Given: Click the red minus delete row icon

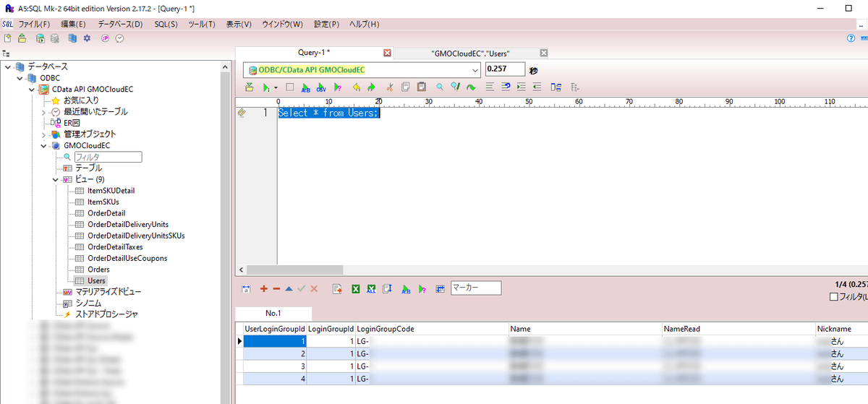Looking at the screenshot, I should (276, 288).
